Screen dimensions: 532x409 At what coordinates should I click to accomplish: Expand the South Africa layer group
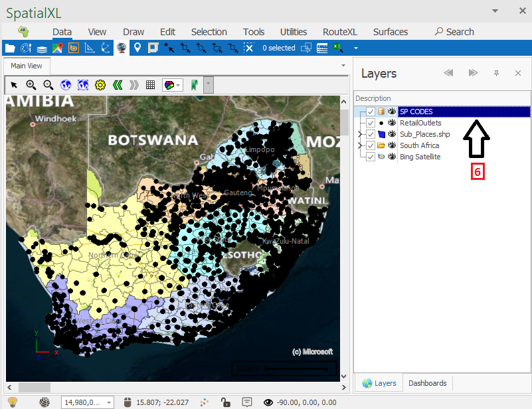pos(360,145)
